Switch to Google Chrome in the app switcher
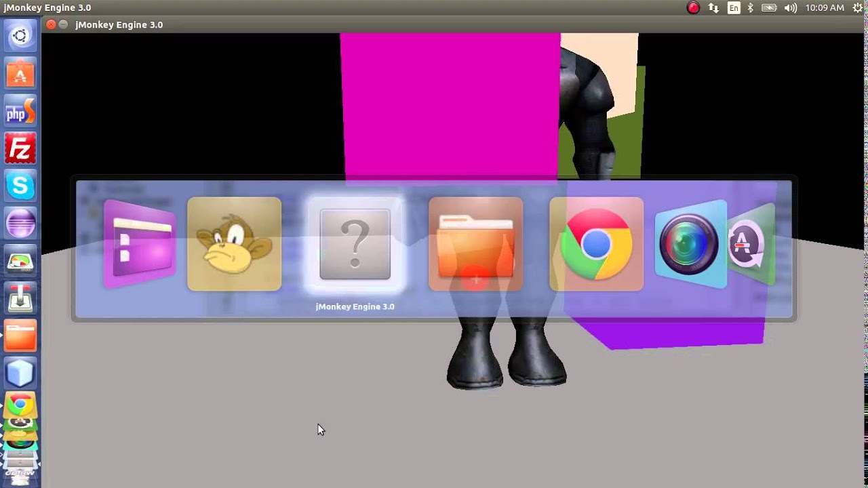The width and height of the screenshot is (868, 488). click(x=596, y=244)
